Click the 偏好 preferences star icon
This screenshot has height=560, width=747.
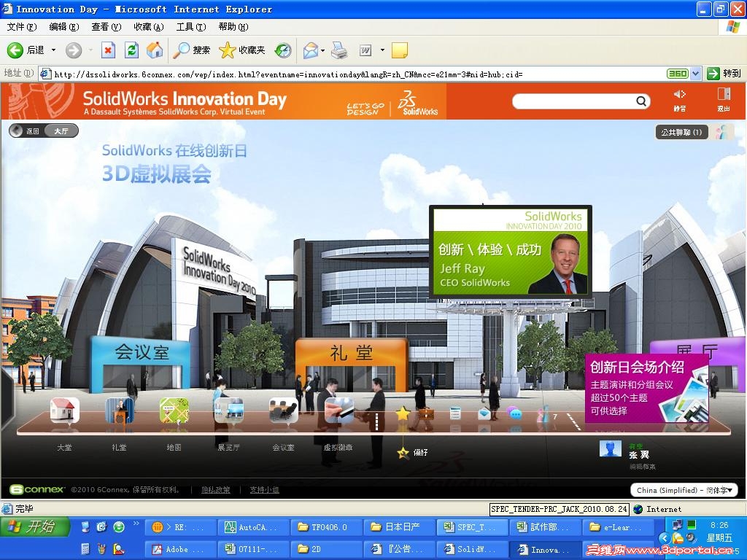pyautogui.click(x=403, y=452)
